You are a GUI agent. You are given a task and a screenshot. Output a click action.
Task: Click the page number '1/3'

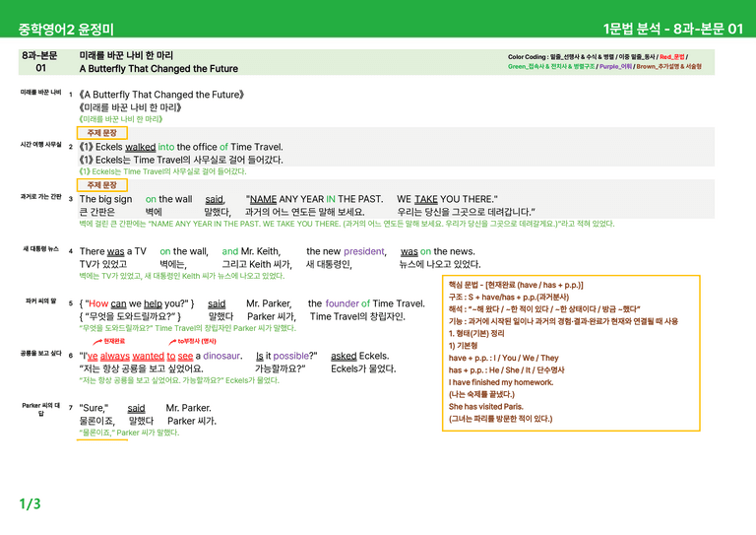[30, 504]
